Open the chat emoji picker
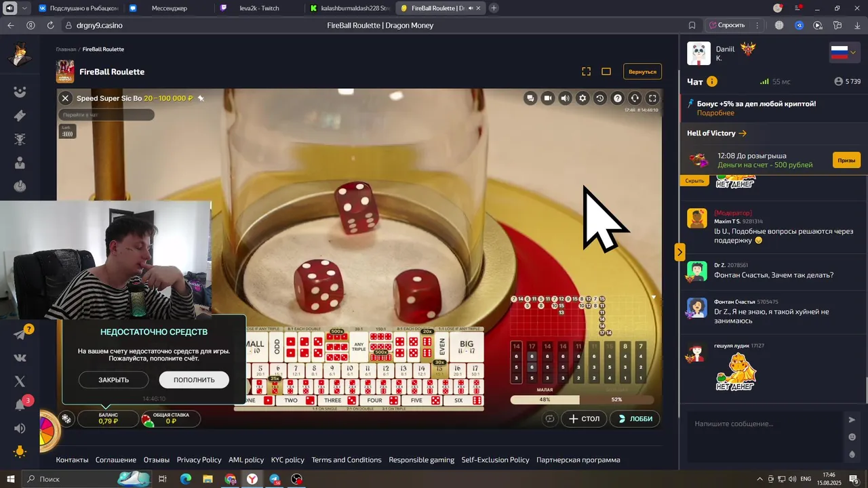This screenshot has height=488, width=868. tap(852, 437)
